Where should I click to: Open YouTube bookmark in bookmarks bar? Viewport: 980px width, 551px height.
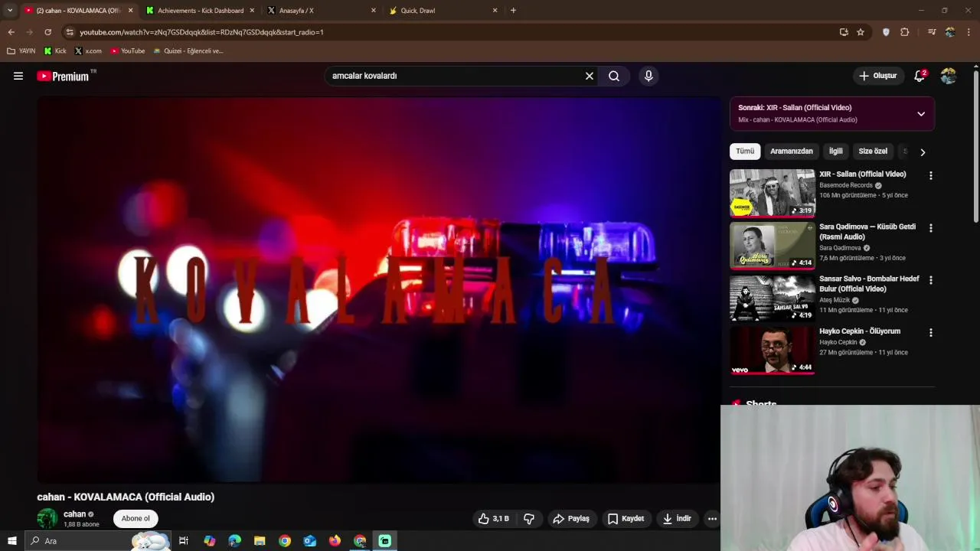127,51
